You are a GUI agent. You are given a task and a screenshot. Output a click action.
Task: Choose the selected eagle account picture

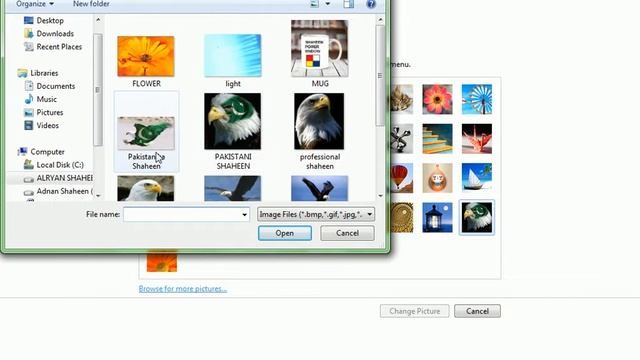[477, 218]
